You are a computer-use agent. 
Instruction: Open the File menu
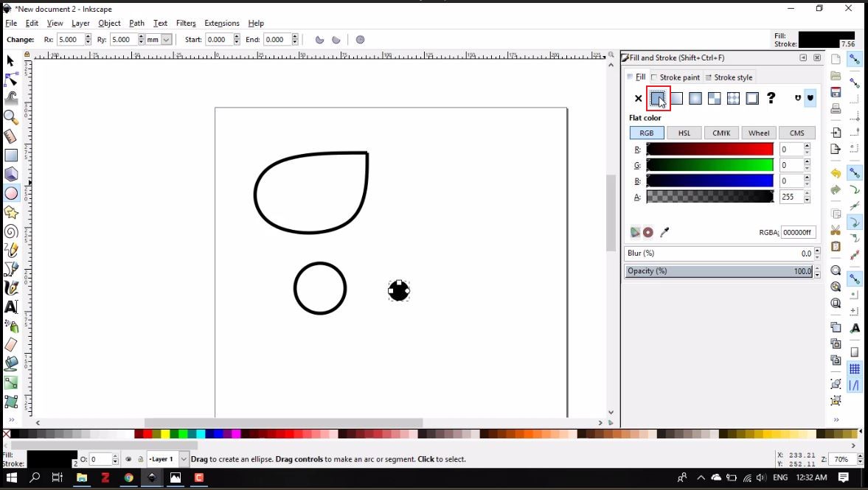(11, 24)
